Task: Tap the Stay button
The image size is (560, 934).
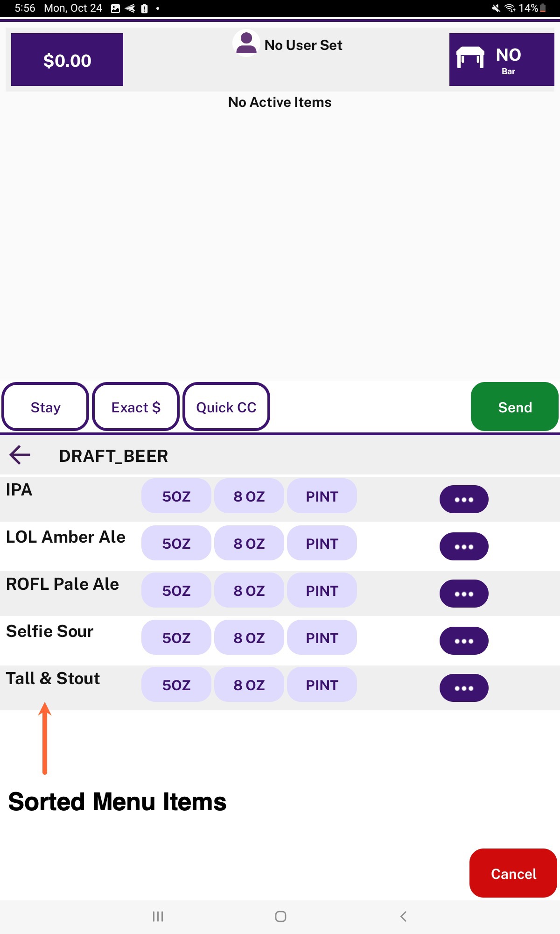Action: 45,407
